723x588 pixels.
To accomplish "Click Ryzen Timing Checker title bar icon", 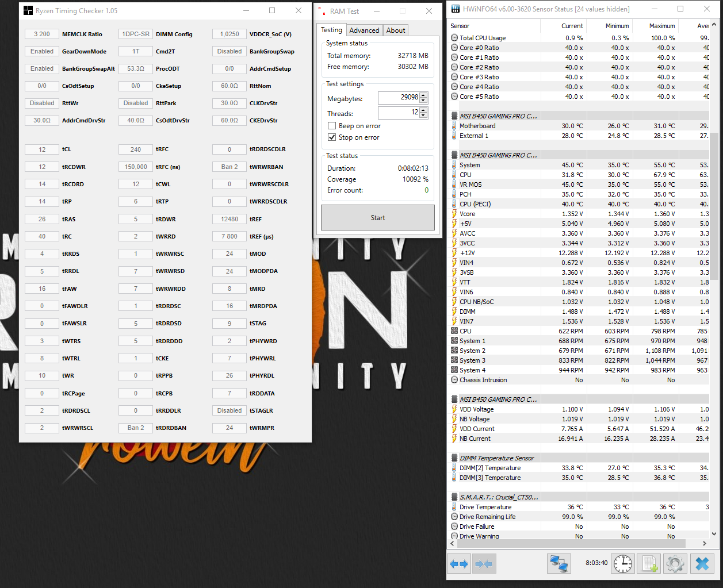I will 28,11.
